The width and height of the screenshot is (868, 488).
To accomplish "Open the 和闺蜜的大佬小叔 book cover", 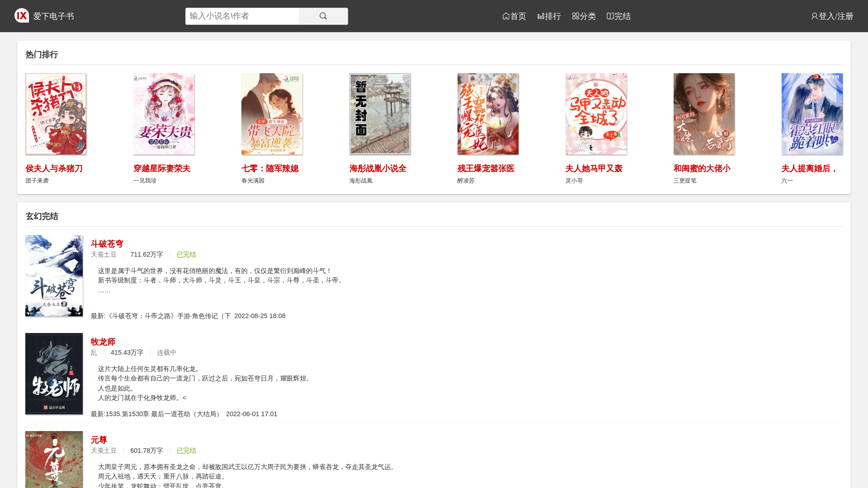I will point(704,114).
